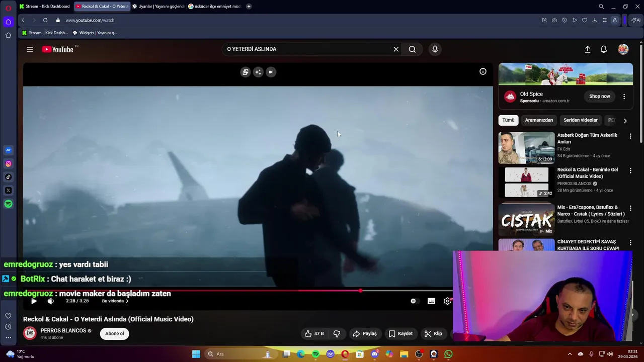The image size is (644, 362).
Task: Show more filter chips with arrow
Action: pyautogui.click(x=625, y=121)
